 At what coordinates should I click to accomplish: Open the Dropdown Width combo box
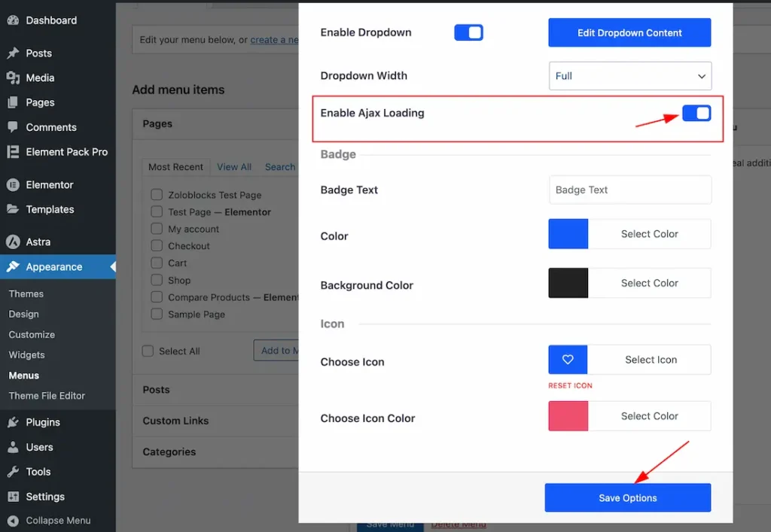629,76
